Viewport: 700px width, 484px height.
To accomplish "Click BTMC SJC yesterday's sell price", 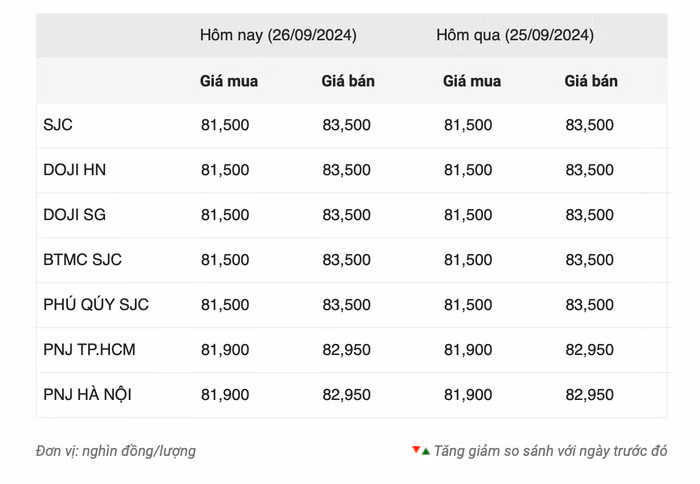I will coord(589,260).
